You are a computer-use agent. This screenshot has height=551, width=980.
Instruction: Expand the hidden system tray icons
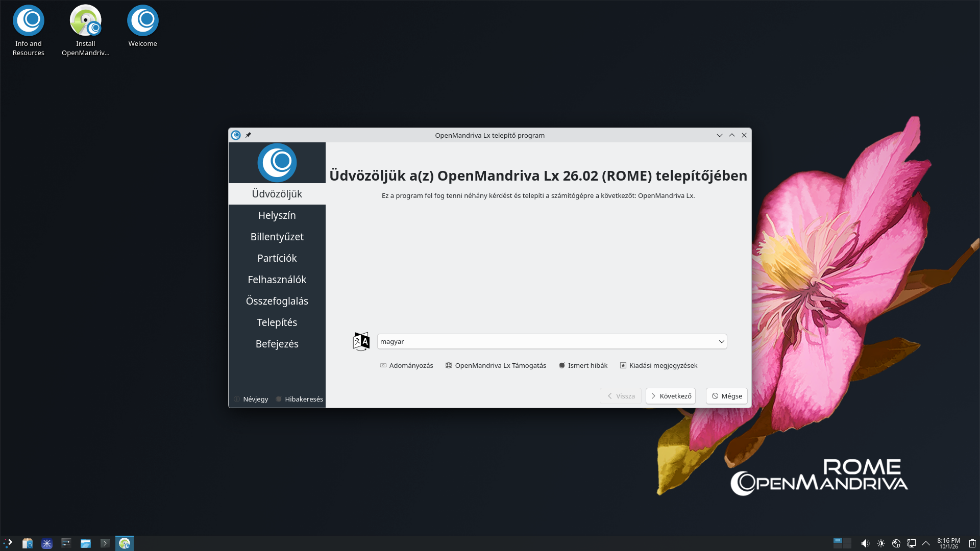[x=926, y=543]
